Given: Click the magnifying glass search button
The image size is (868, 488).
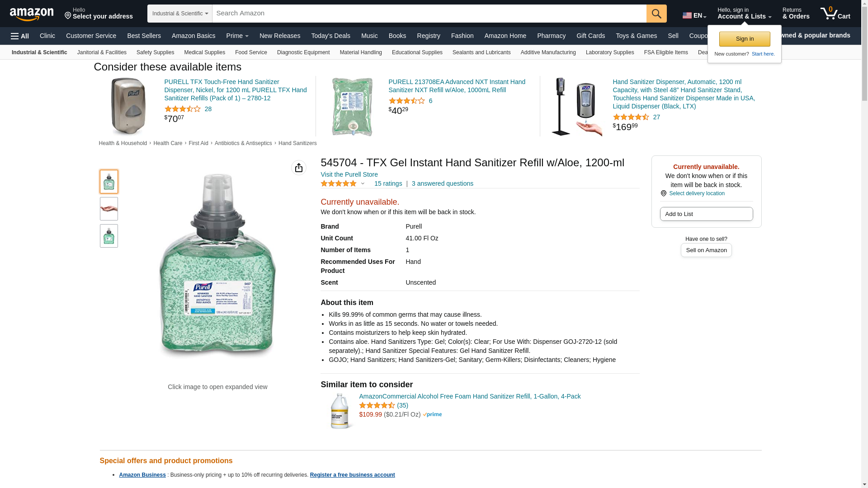Looking at the screenshot, I should tap(656, 14).
